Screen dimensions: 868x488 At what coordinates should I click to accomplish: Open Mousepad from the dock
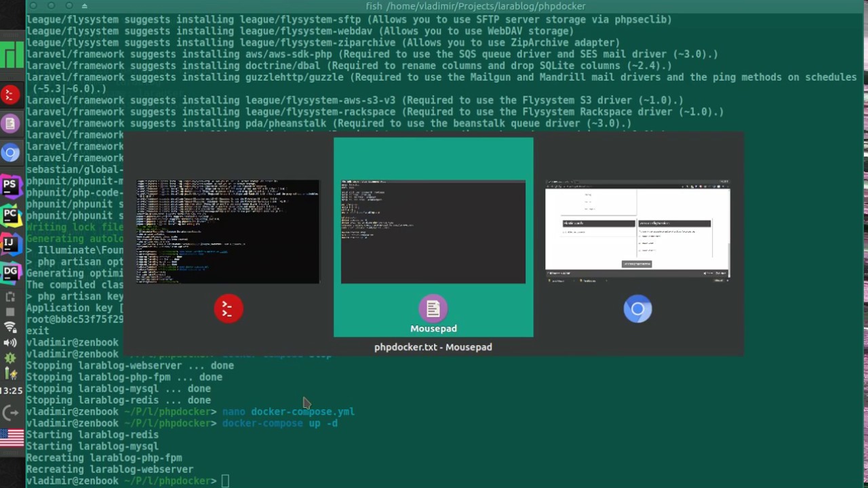(10, 123)
